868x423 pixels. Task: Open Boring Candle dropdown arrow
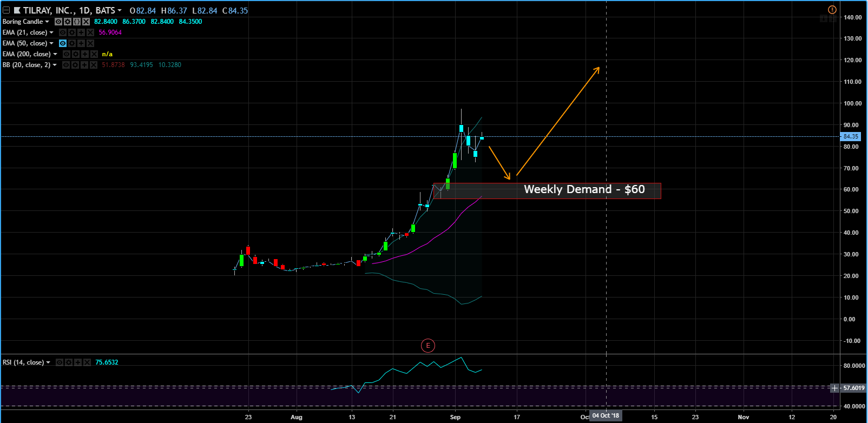pos(47,22)
